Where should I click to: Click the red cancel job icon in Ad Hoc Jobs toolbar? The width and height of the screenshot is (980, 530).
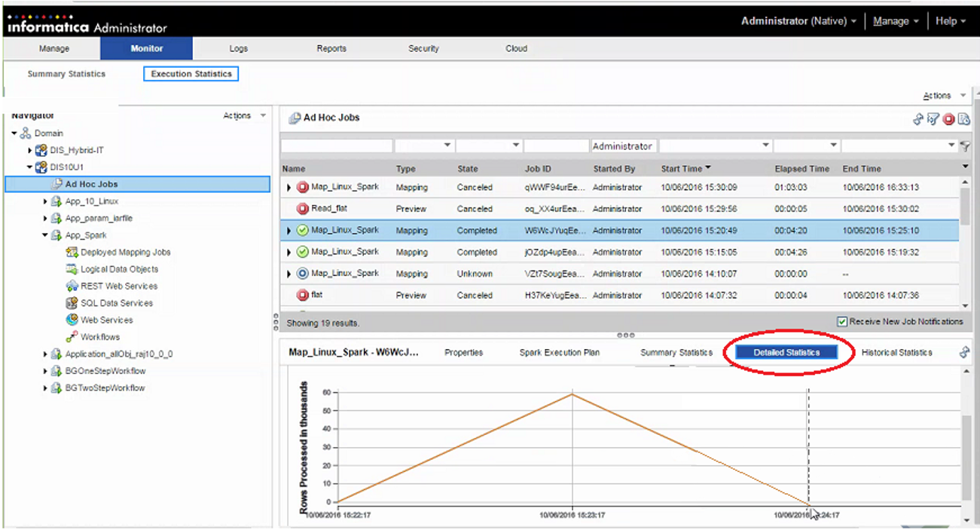point(949,119)
